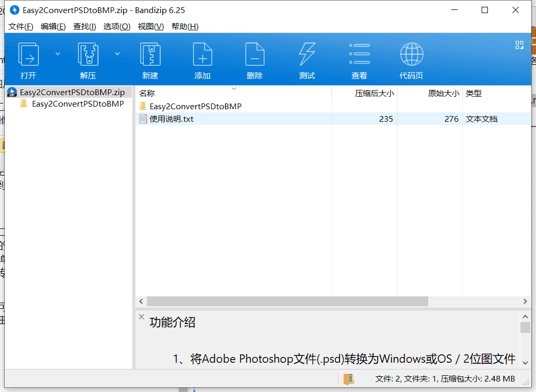Click compressed size value 235
The image size is (536, 392).
tap(386, 119)
